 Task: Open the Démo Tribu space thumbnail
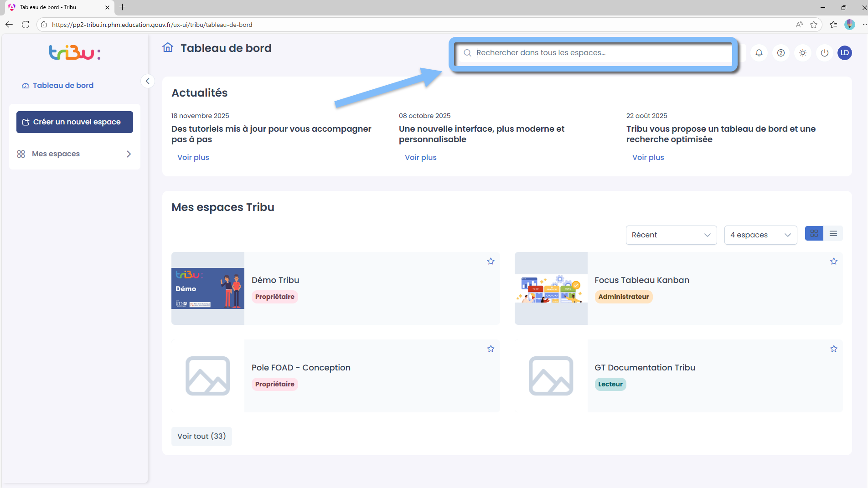(x=208, y=288)
